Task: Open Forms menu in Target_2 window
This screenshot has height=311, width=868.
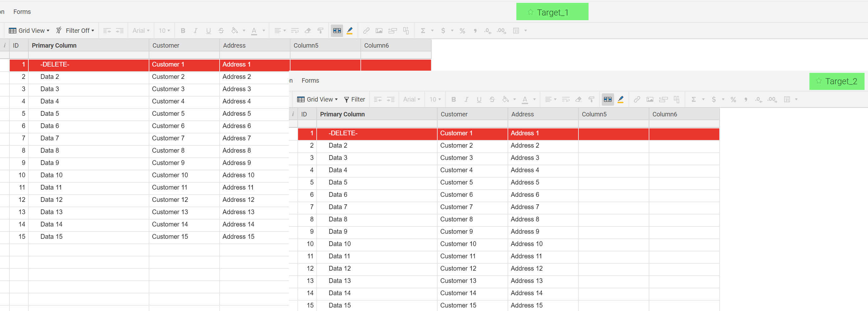Action: (310, 81)
